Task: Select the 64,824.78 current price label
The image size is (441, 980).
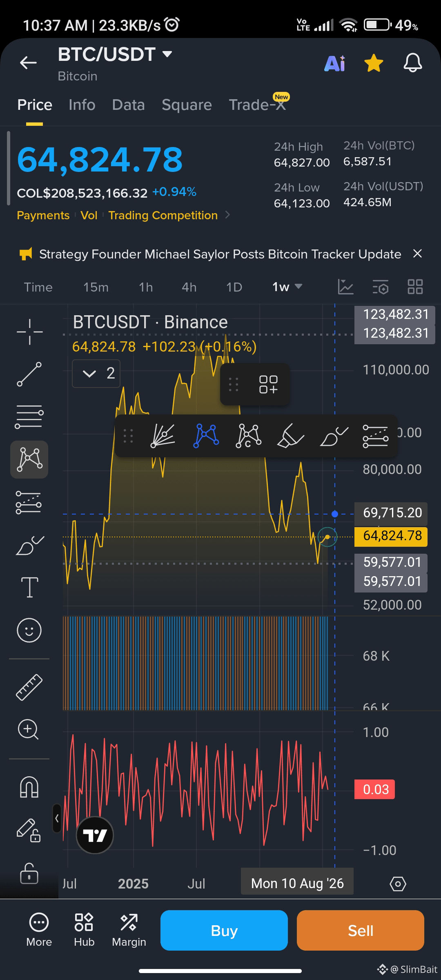Action: (391, 536)
